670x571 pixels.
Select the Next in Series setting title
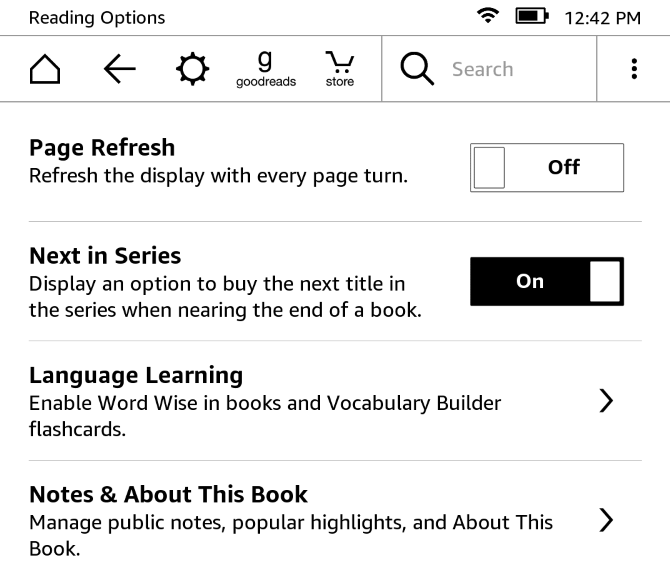click(x=105, y=256)
